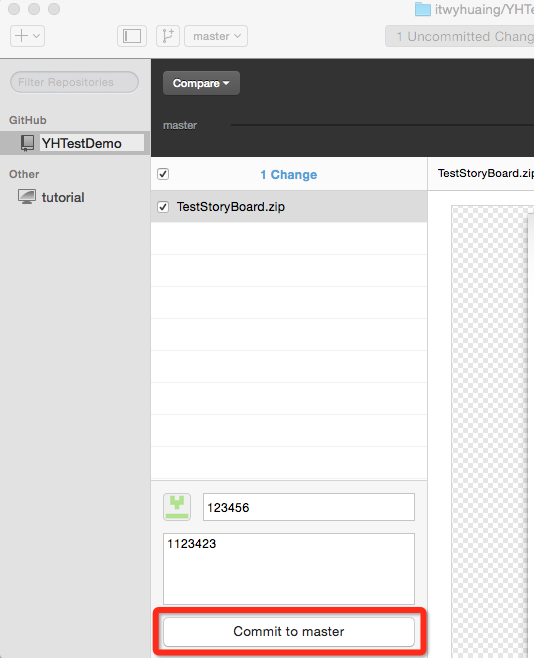The width and height of the screenshot is (534, 658).
Task: Click the description field containing 1123423
Action: [289, 569]
